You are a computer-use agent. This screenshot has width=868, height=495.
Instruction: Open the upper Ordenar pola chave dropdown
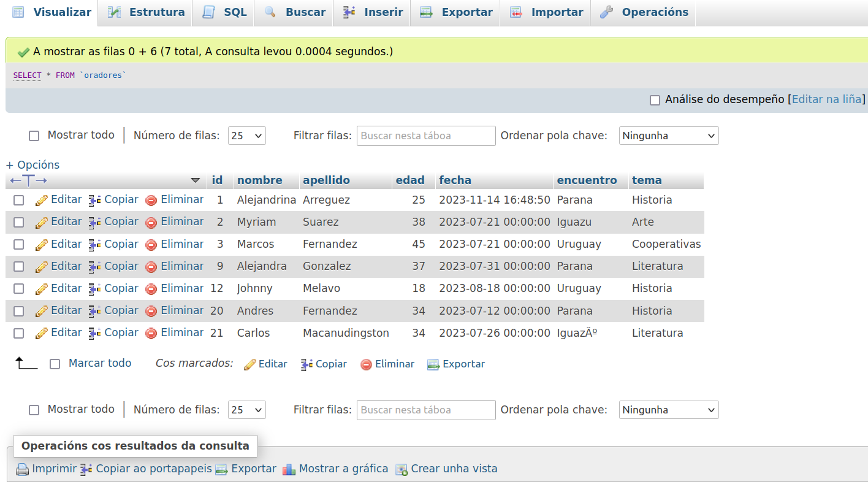click(669, 136)
